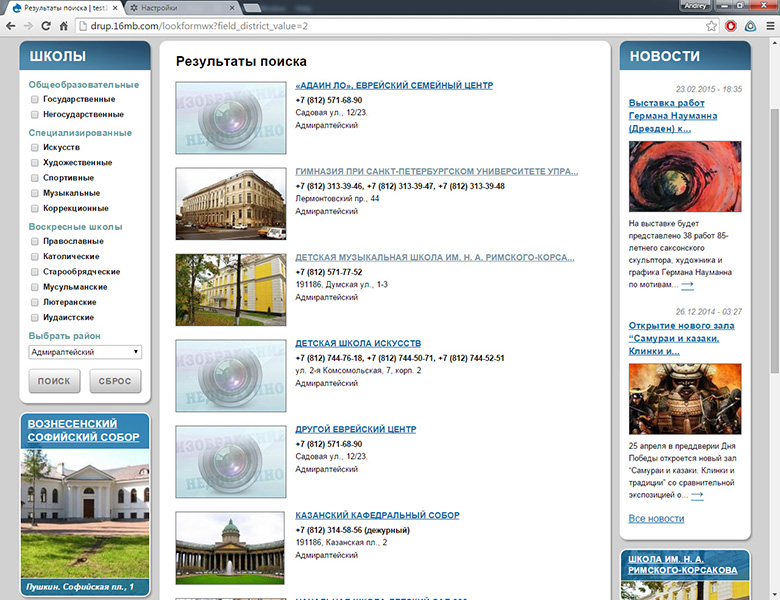Check the Иудаистские checkbox
Viewport: 780px width, 600px height.
(x=34, y=317)
